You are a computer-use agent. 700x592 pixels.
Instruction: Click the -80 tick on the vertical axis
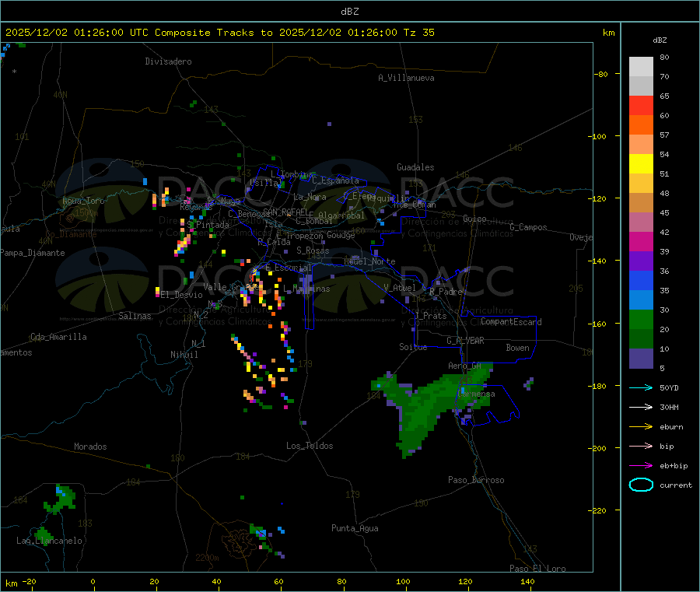tap(600, 74)
